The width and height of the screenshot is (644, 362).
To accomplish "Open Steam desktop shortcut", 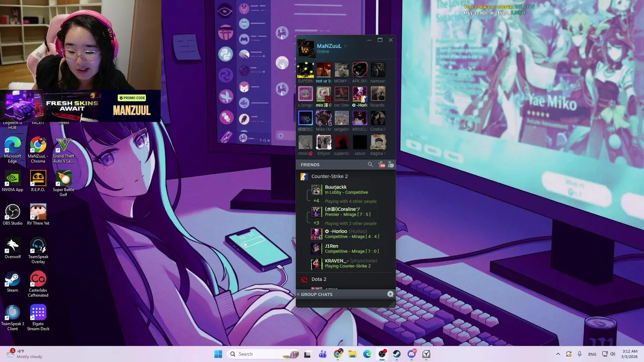I will 13,282.
